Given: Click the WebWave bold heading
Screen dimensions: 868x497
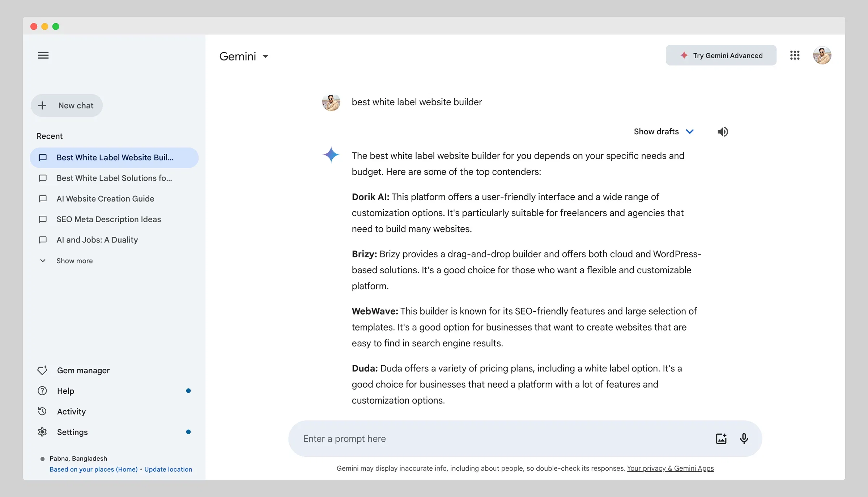Looking at the screenshot, I should pyautogui.click(x=375, y=311).
